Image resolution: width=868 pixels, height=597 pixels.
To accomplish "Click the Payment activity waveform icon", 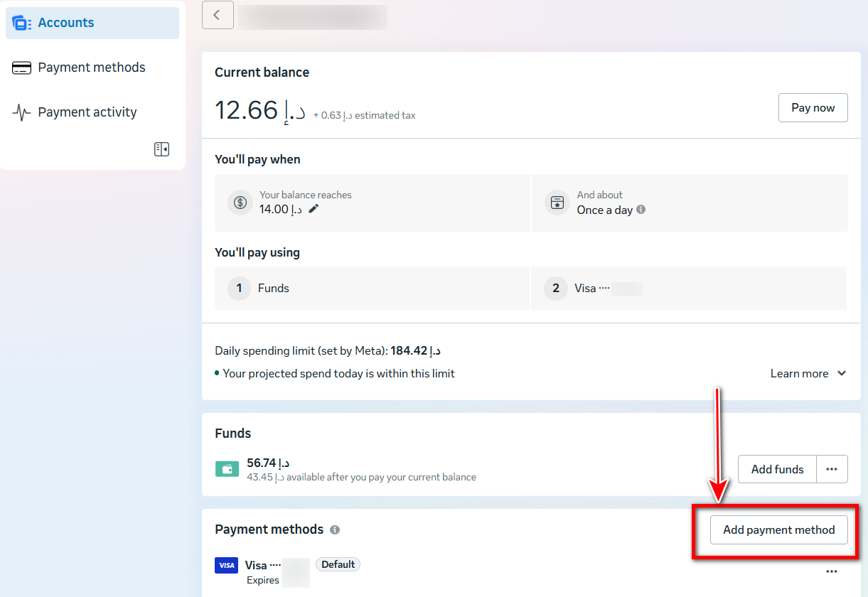I will 21,112.
